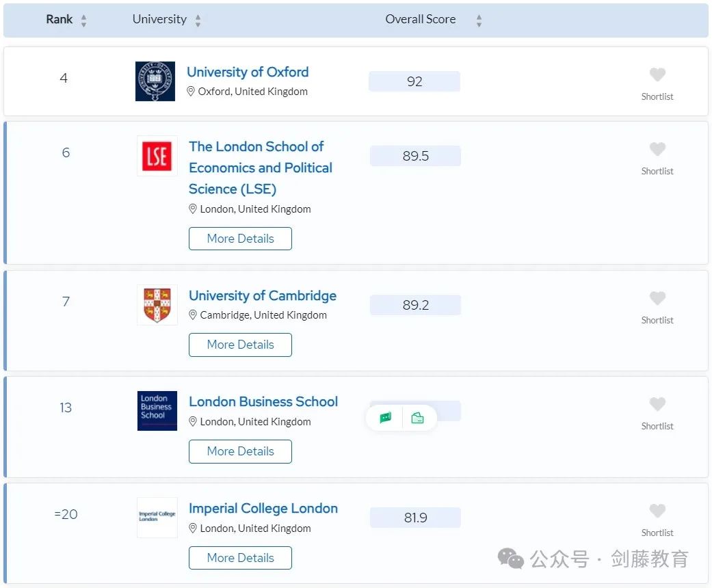Shortlist University of Oxford with heart icon
Image resolution: width=712 pixels, height=588 pixels.
pos(657,75)
